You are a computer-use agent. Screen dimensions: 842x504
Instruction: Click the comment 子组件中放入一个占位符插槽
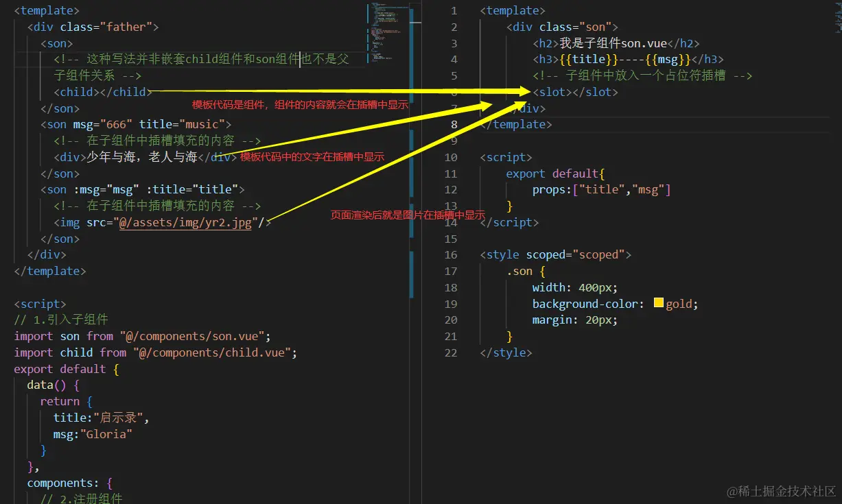coord(642,75)
